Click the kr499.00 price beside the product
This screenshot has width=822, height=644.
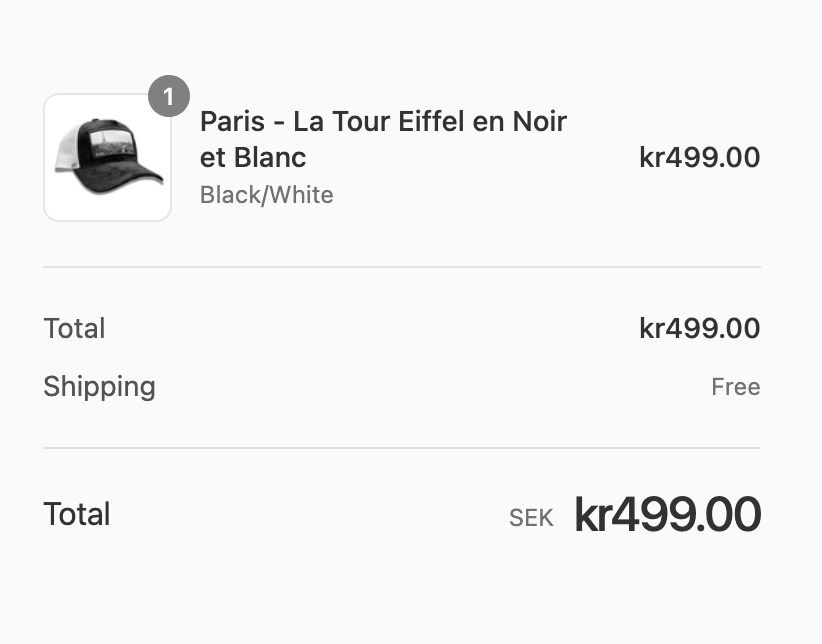click(699, 158)
